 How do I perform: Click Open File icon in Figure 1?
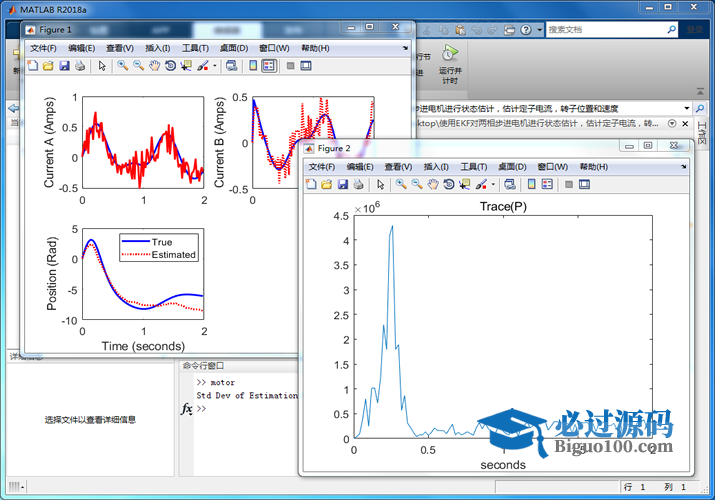pos(48,66)
